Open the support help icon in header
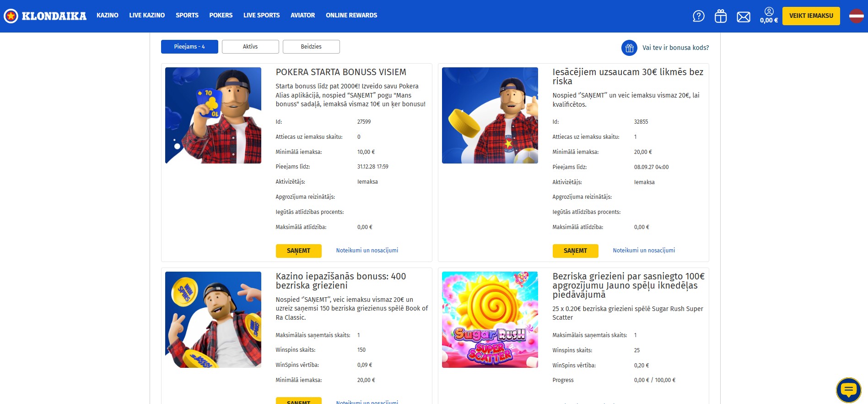Screen dimensions: 868x404 pyautogui.click(x=698, y=16)
